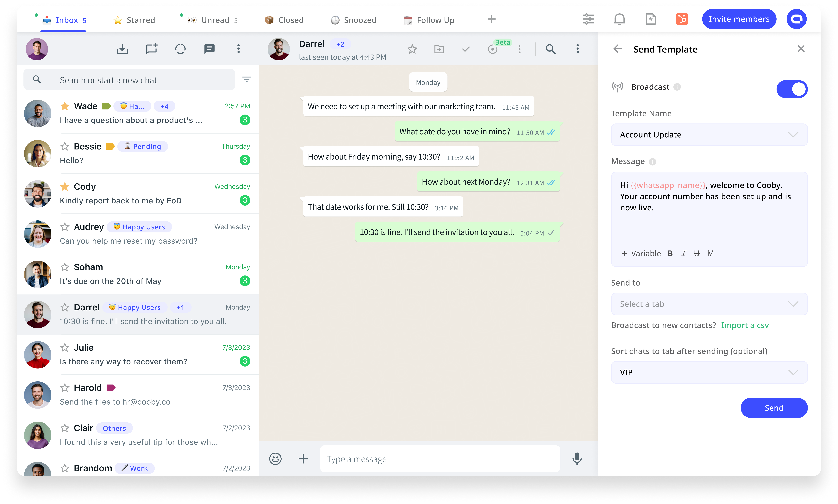The width and height of the screenshot is (838, 504).
Task: Open the HubSpot integration icon
Action: tap(682, 19)
